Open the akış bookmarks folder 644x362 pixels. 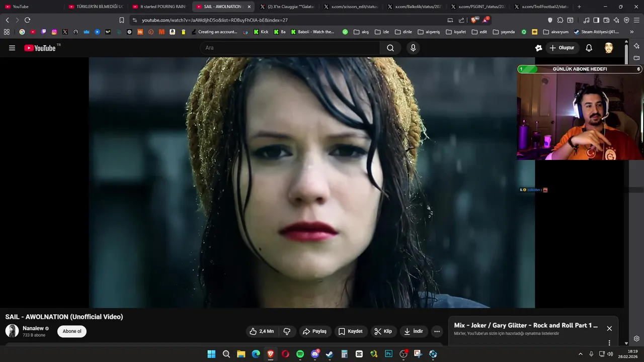361,32
